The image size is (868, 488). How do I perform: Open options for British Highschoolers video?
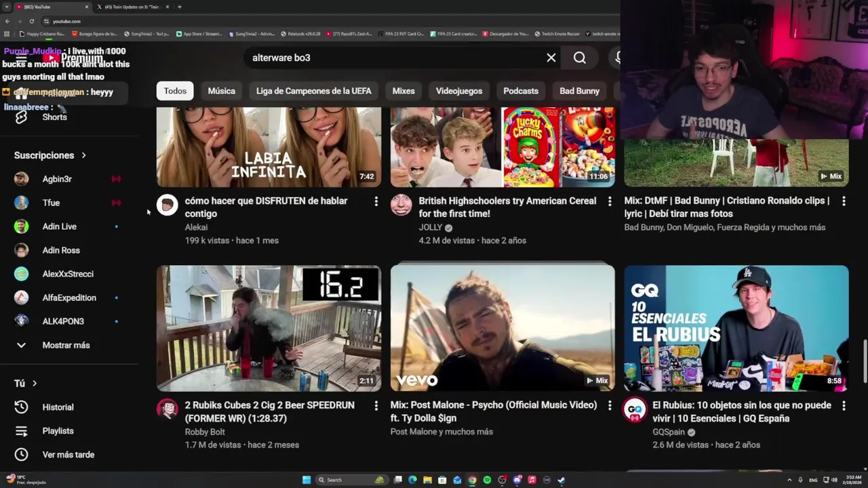coord(610,201)
